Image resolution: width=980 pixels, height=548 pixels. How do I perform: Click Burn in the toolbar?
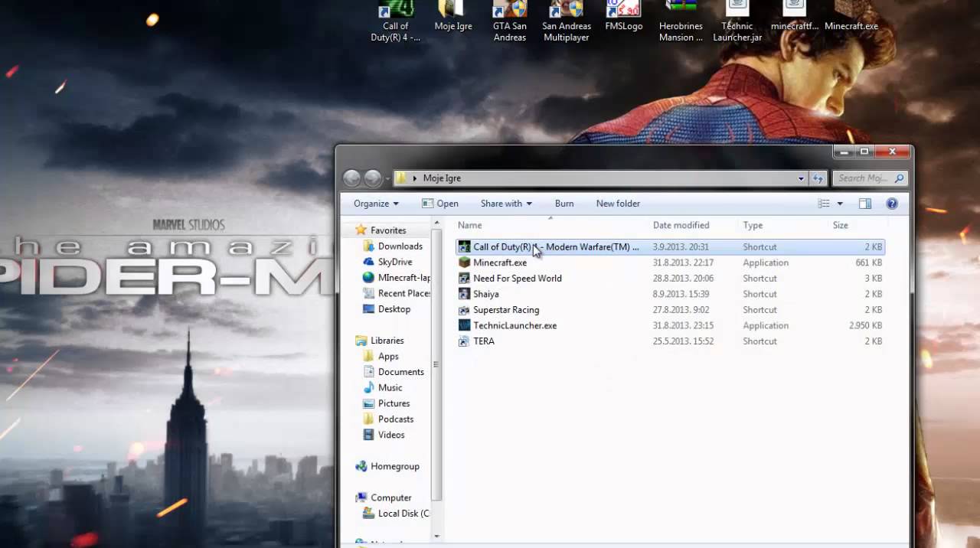(x=564, y=204)
